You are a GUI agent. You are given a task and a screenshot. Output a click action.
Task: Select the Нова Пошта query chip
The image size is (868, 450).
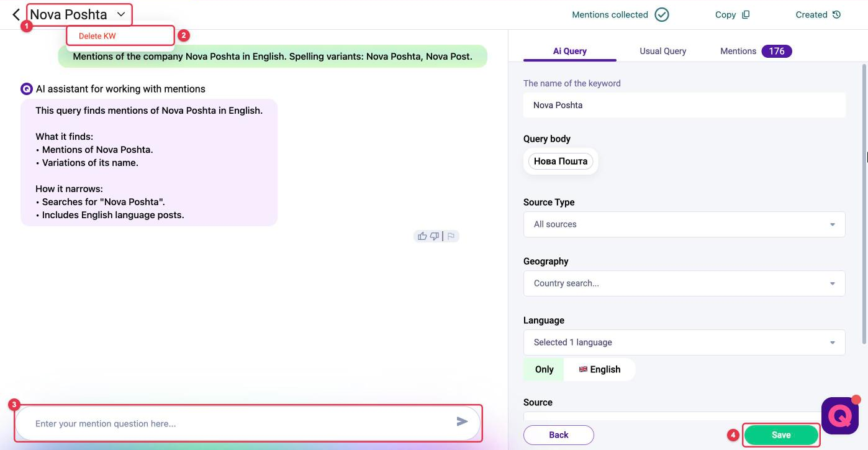[x=561, y=161]
